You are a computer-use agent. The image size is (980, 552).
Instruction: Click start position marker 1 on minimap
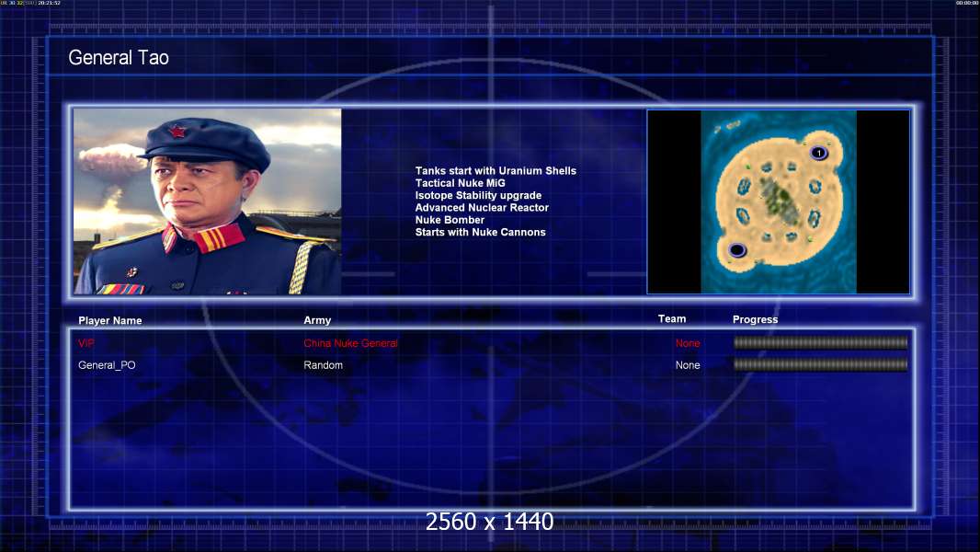pyautogui.click(x=819, y=153)
